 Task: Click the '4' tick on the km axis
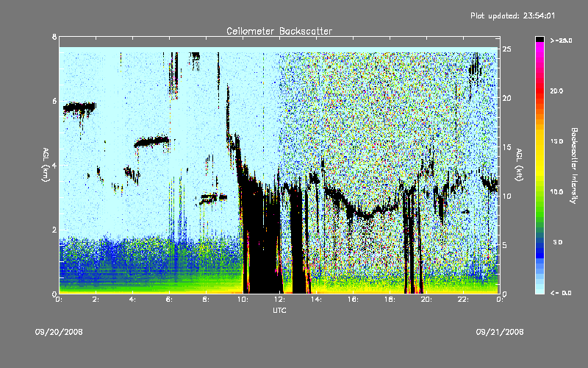pyautogui.click(x=54, y=165)
